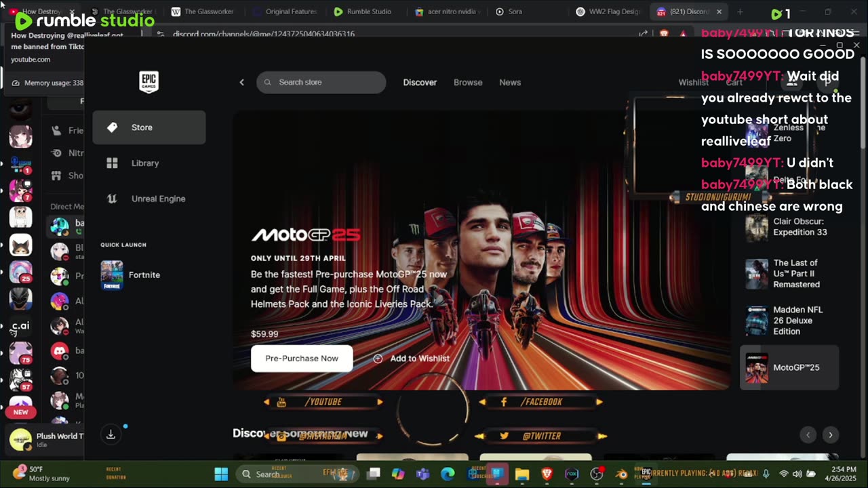Go back with the launcher back arrow
Screen dimensions: 868x488
(x=241, y=82)
